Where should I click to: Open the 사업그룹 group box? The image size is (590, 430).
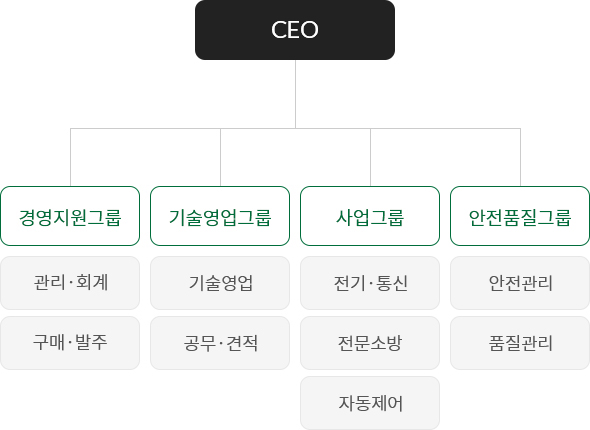click(x=370, y=216)
